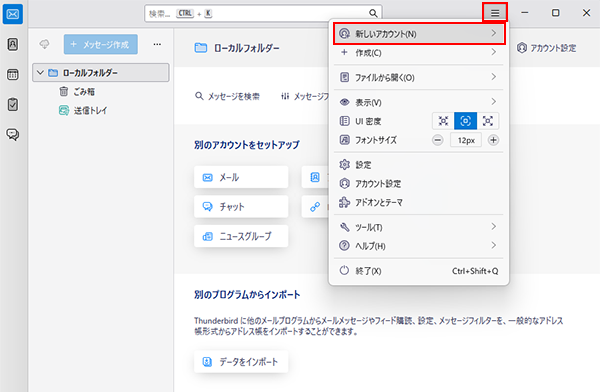Screen dimensions: 600x392
Task: Open 作成(C) submenu
Action: (x=419, y=52)
